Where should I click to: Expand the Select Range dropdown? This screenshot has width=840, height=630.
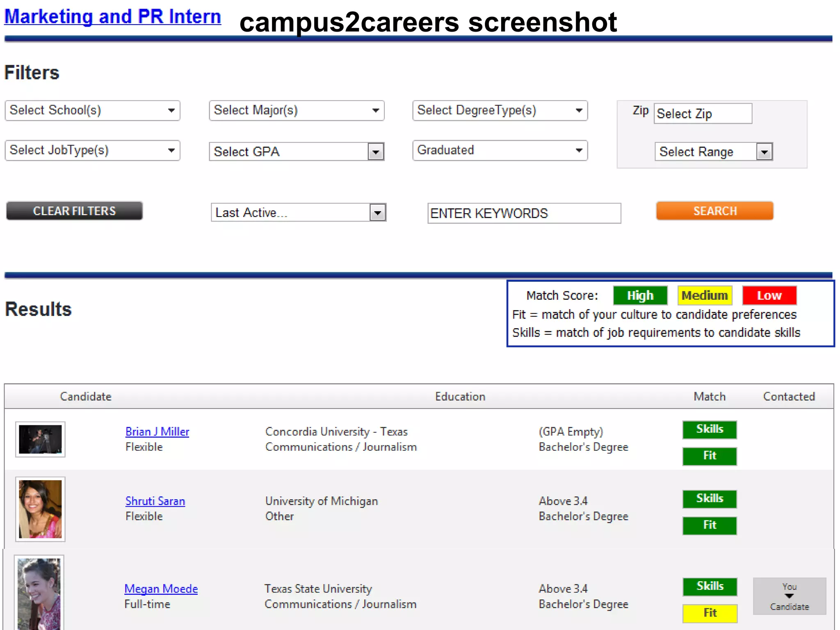[714, 151]
